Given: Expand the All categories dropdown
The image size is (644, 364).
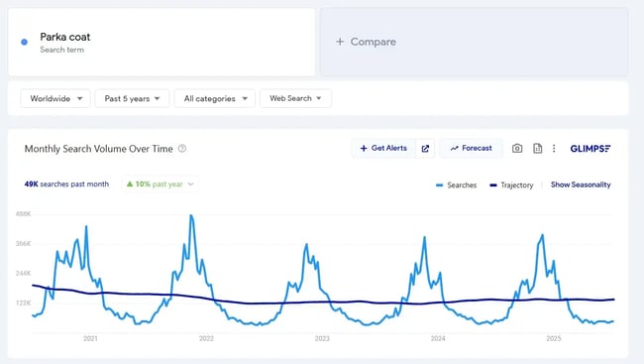Looking at the screenshot, I should tap(215, 99).
